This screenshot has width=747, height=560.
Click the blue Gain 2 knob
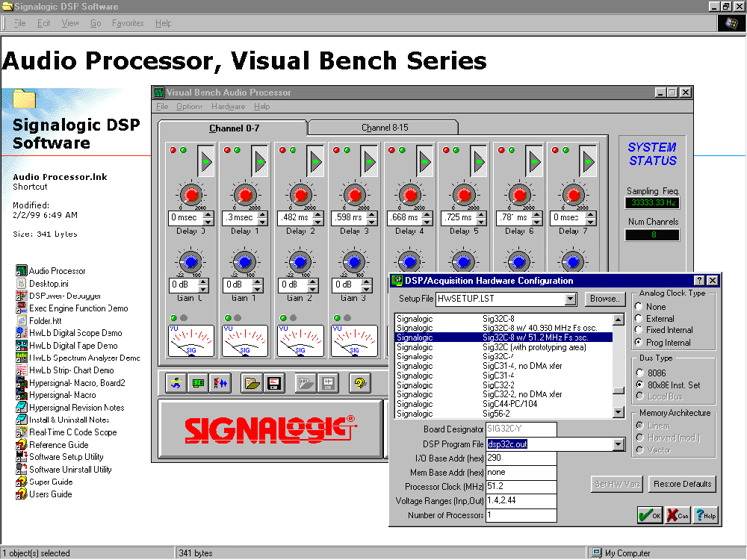pyautogui.click(x=300, y=261)
